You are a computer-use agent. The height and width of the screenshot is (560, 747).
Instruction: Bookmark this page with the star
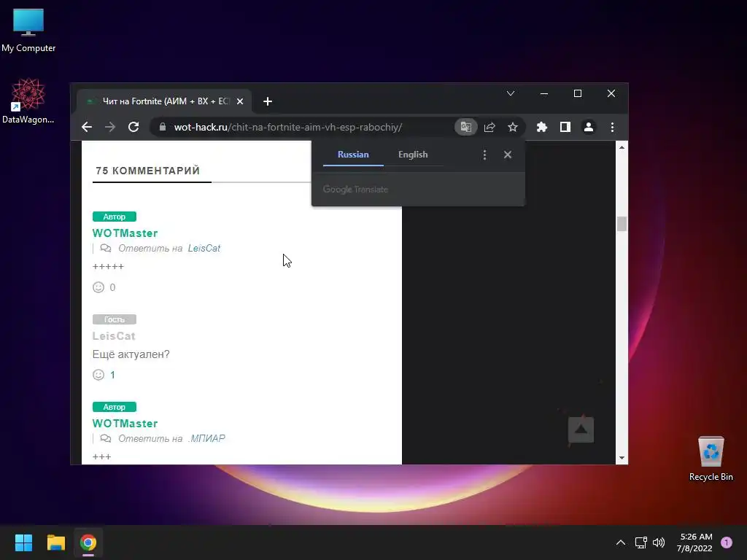pos(513,127)
